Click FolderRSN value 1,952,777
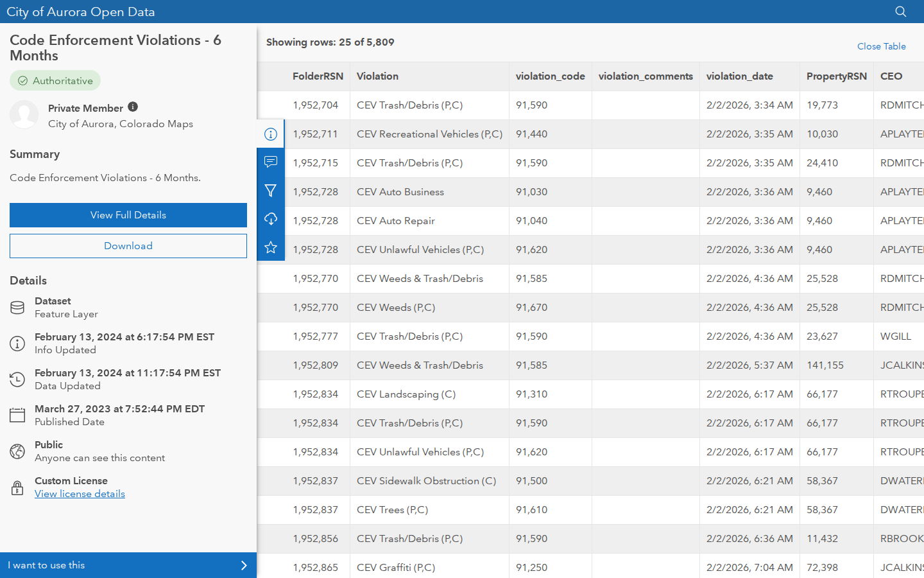This screenshot has width=924, height=578. 315,337
